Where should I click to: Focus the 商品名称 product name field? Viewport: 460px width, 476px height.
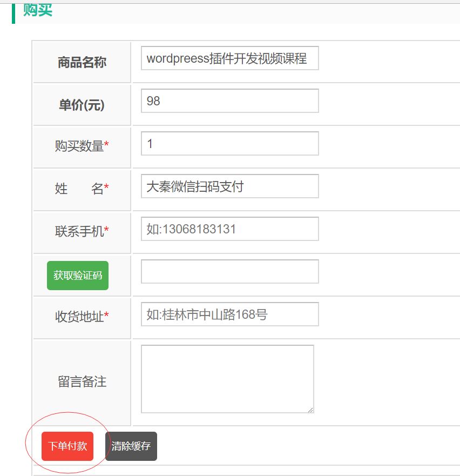click(229, 58)
